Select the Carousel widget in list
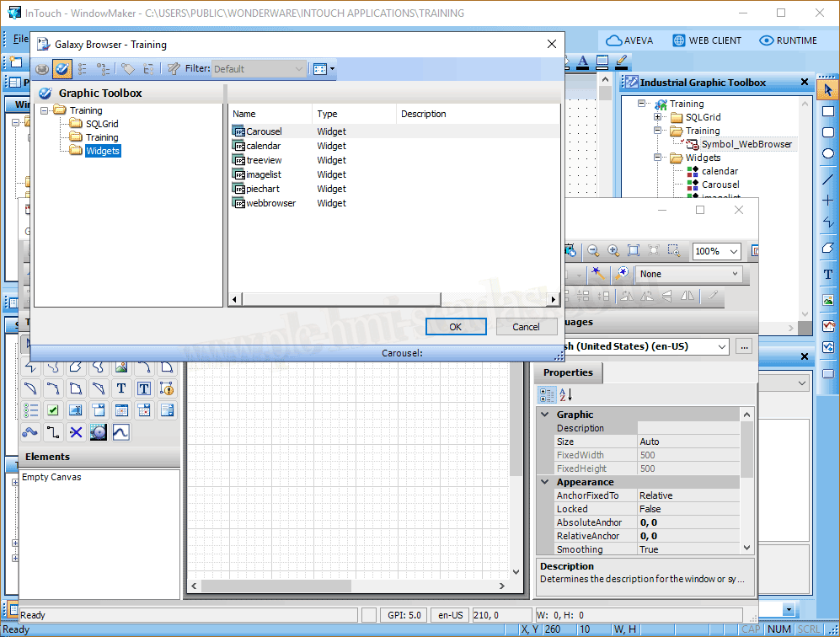Image resolution: width=840 pixels, height=637 pixels. [264, 131]
